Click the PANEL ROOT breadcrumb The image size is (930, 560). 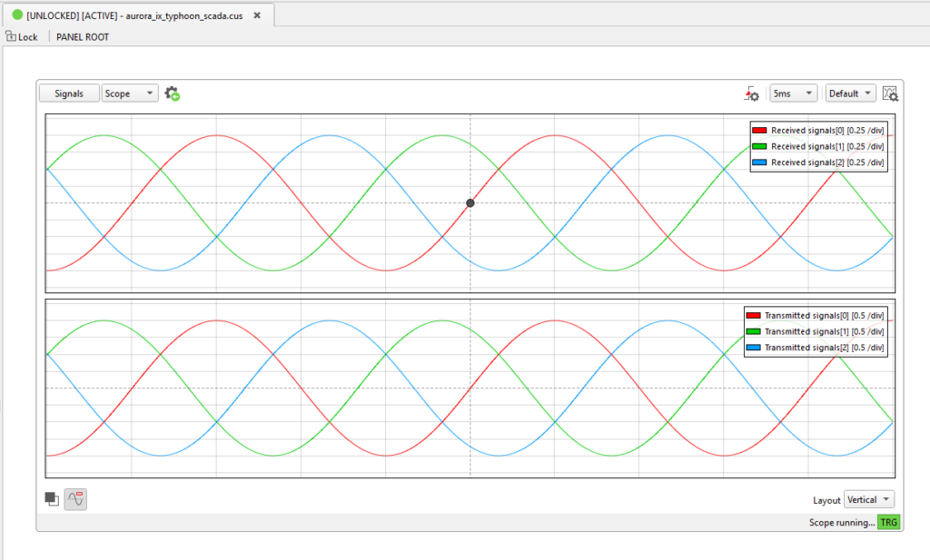pyautogui.click(x=83, y=37)
